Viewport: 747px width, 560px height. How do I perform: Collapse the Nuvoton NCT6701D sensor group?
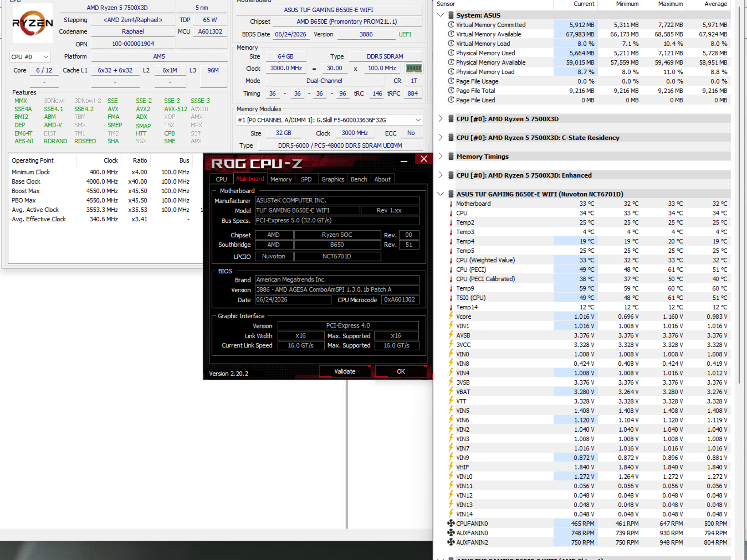coord(440,194)
